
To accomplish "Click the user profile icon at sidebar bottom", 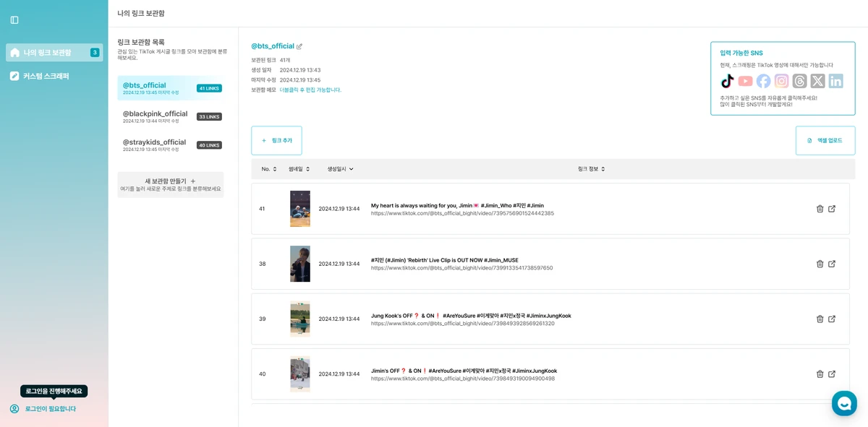I will click(14, 409).
